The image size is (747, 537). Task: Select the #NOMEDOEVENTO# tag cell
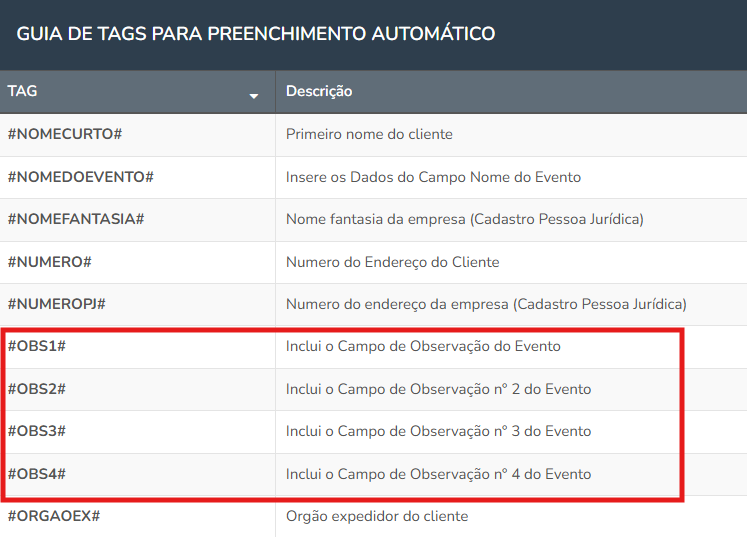click(138, 177)
